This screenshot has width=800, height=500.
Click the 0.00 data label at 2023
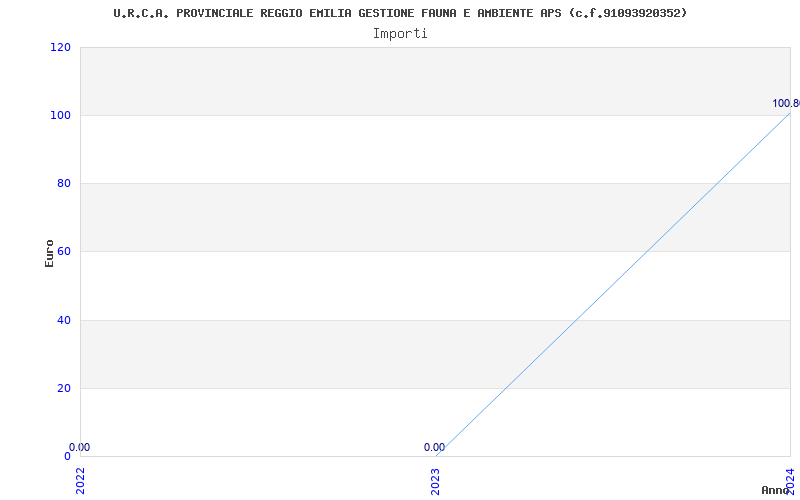click(x=434, y=447)
